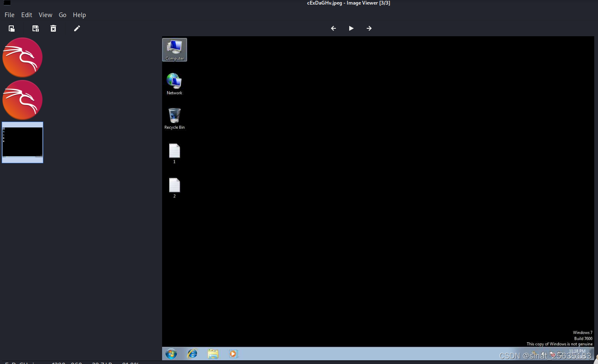Viewport: 598px width, 364px height.
Task: Click the Save copy toolbar icon
Action: point(35,28)
